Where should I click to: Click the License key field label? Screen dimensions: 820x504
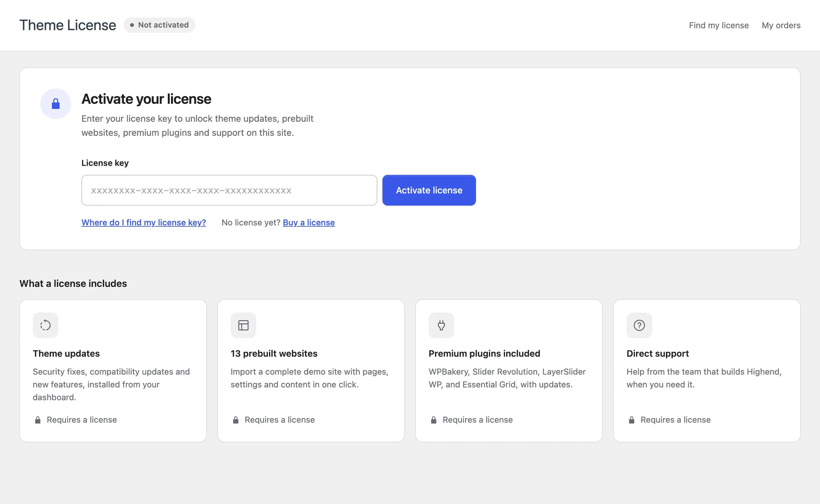coord(105,163)
